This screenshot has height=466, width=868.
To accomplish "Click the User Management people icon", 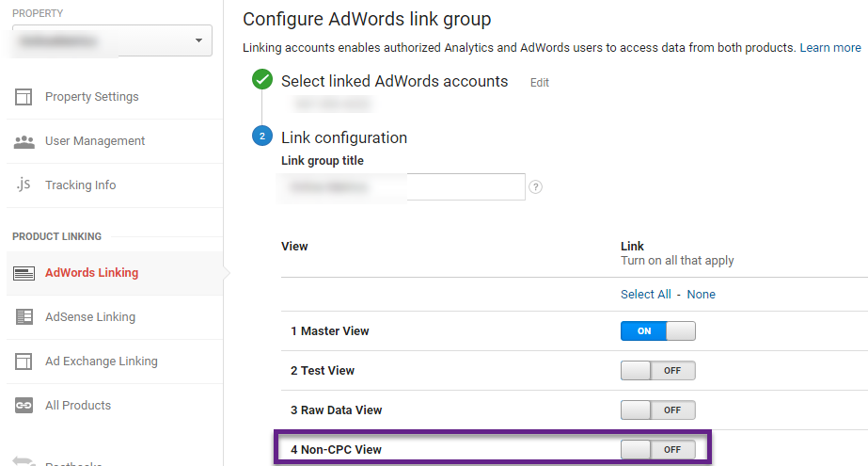I will pyautogui.click(x=24, y=142).
